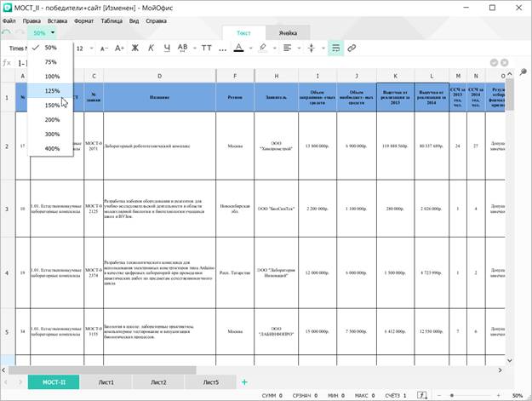Click the insert hyperlink chain icon
The image size is (532, 401).
pyautogui.click(x=352, y=48)
